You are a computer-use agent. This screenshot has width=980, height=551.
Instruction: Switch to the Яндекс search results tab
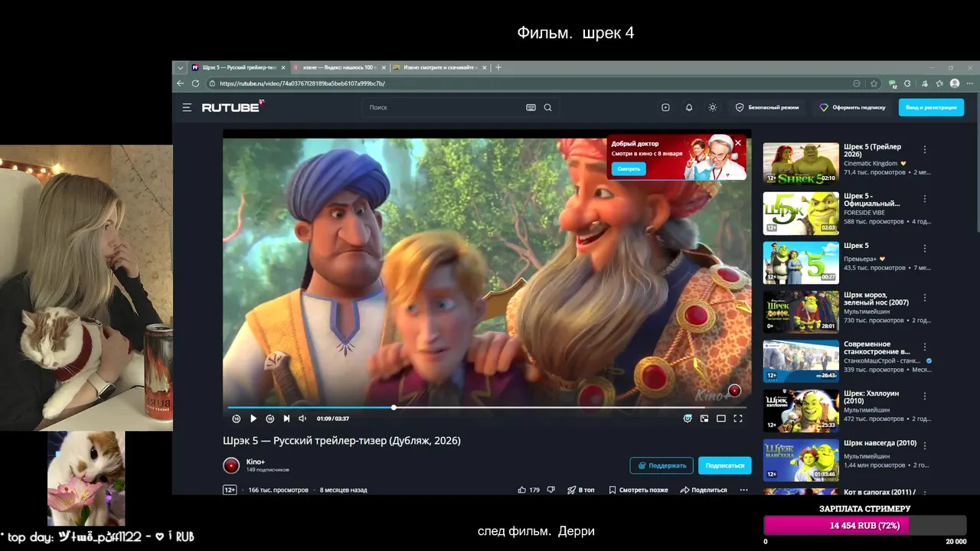tap(339, 67)
